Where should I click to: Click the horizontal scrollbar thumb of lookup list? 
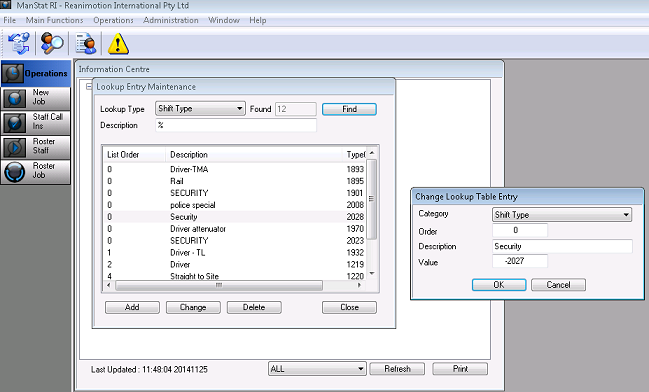point(219,285)
